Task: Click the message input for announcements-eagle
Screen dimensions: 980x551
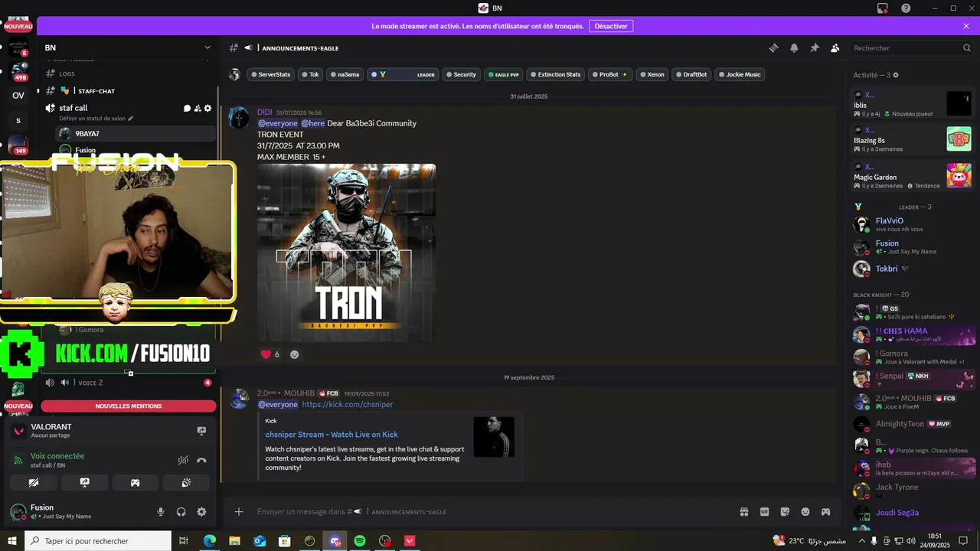Action: click(x=490, y=512)
